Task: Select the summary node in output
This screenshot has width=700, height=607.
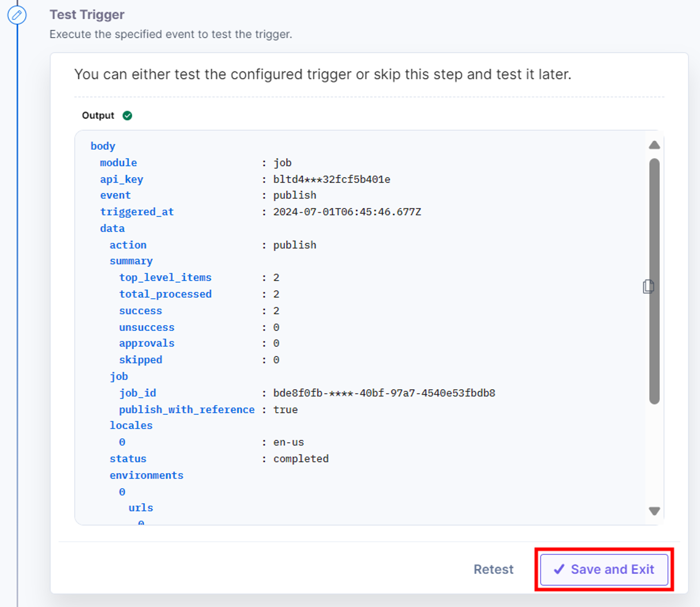Action: pos(131,261)
